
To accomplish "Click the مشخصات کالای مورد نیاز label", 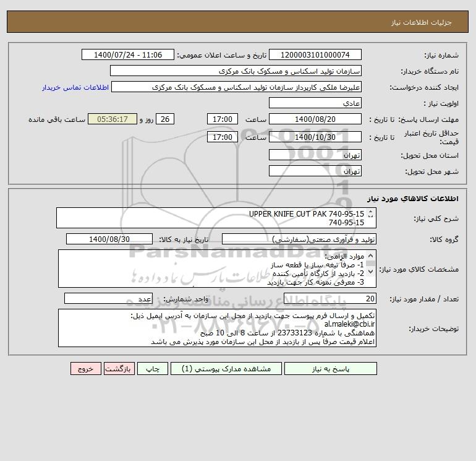I will tap(419, 269).
